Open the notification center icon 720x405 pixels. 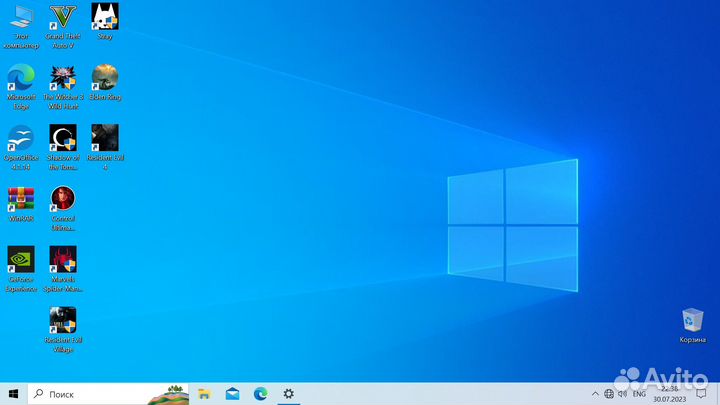coord(701,394)
